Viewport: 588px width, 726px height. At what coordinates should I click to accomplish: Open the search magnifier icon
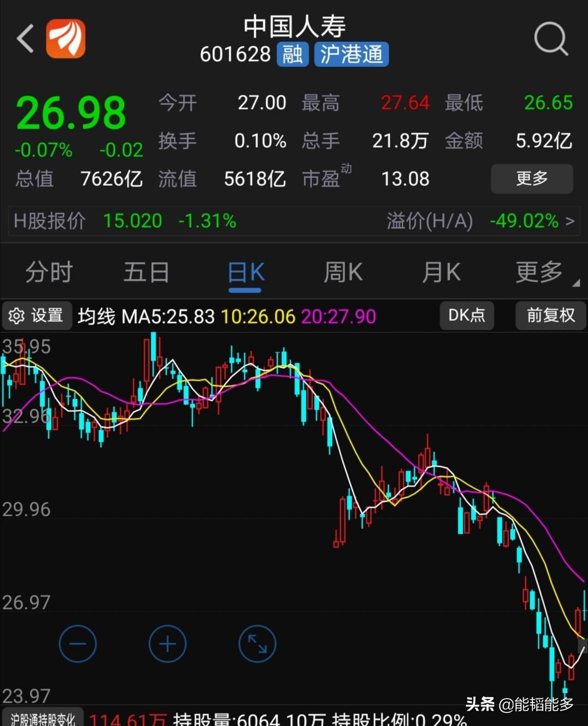click(x=550, y=39)
